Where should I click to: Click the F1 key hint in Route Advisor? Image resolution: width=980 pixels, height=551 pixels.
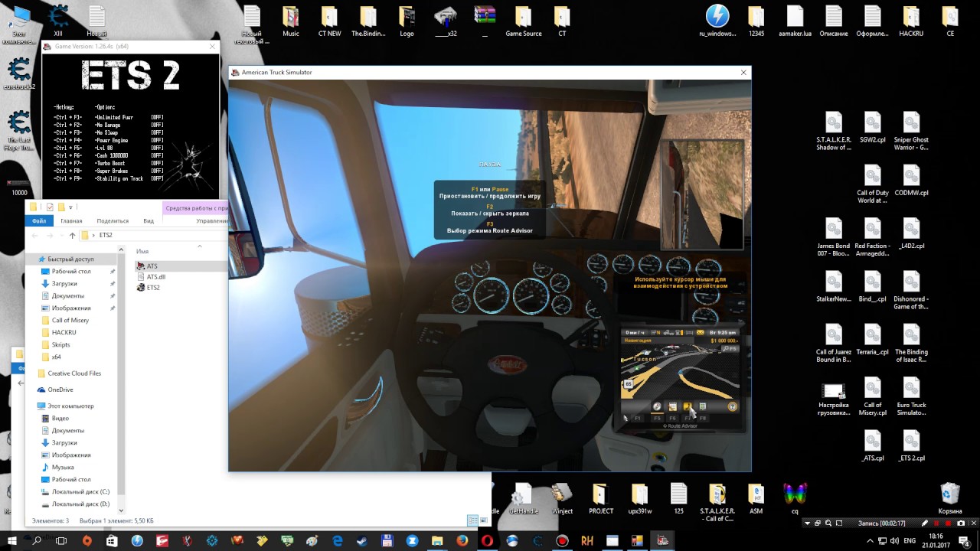[x=637, y=419]
